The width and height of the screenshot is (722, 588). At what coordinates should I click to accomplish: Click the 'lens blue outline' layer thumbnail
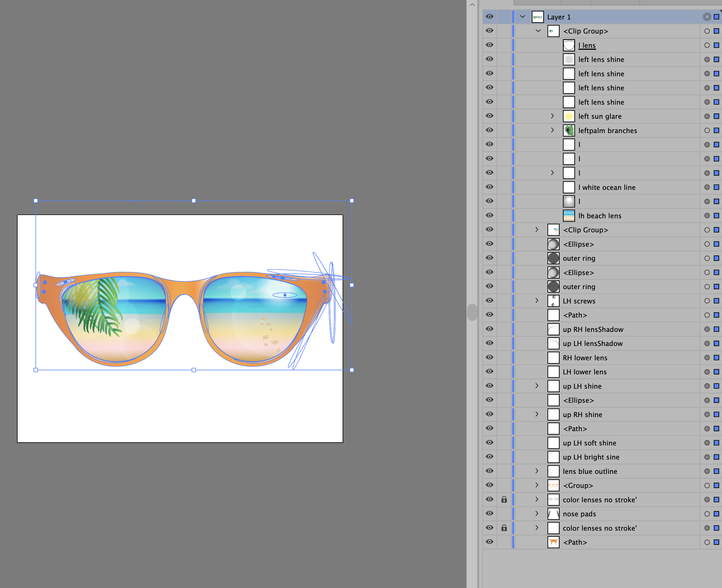coord(553,471)
